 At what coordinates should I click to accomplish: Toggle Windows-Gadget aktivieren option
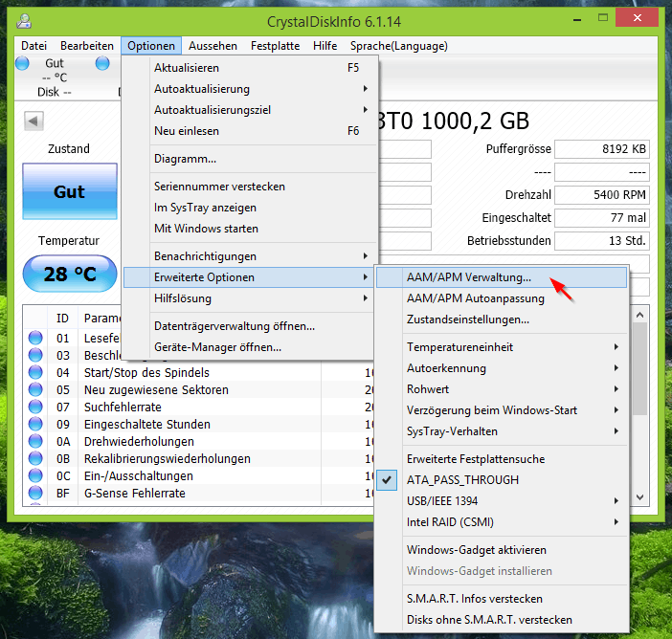(x=502, y=549)
